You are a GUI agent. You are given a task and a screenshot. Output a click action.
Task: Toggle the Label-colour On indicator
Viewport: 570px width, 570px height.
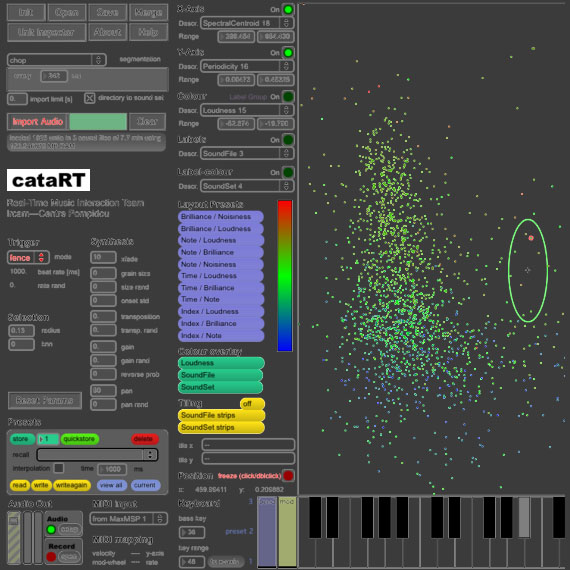pos(288,172)
